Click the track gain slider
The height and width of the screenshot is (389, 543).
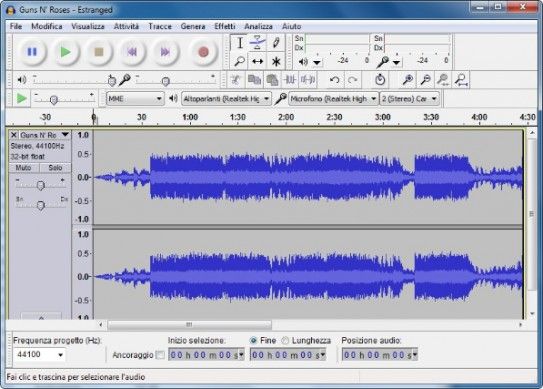click(41, 185)
